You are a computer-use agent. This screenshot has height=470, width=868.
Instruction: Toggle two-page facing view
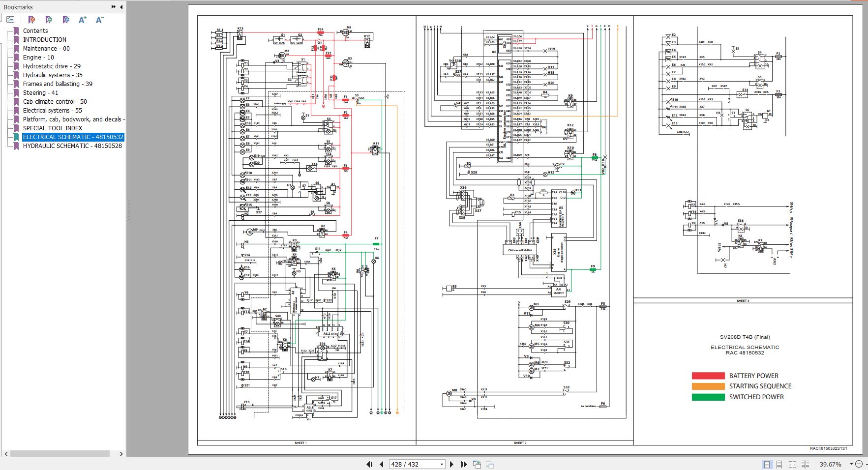(x=792, y=464)
